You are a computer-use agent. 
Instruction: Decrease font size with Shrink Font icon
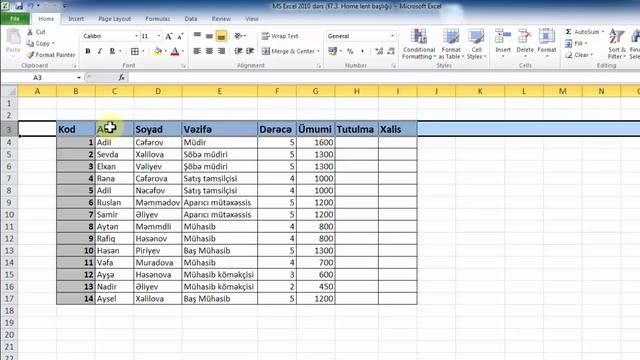click(180, 36)
